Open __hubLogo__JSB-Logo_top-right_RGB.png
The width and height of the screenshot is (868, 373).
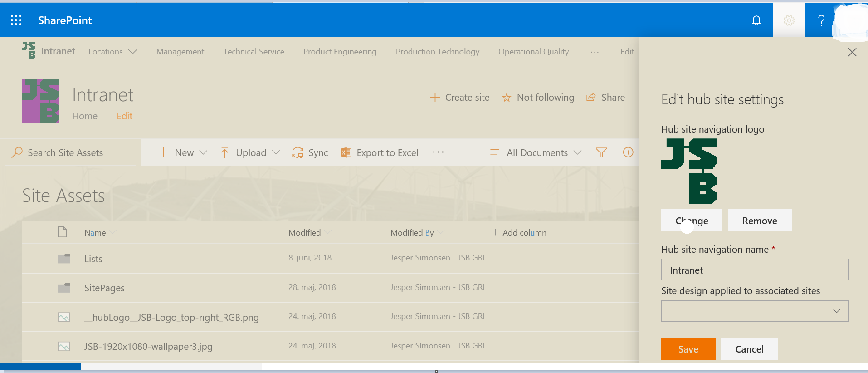click(x=171, y=318)
